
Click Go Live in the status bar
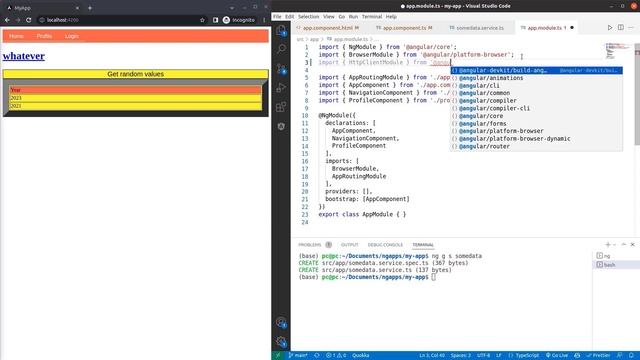pos(557,355)
